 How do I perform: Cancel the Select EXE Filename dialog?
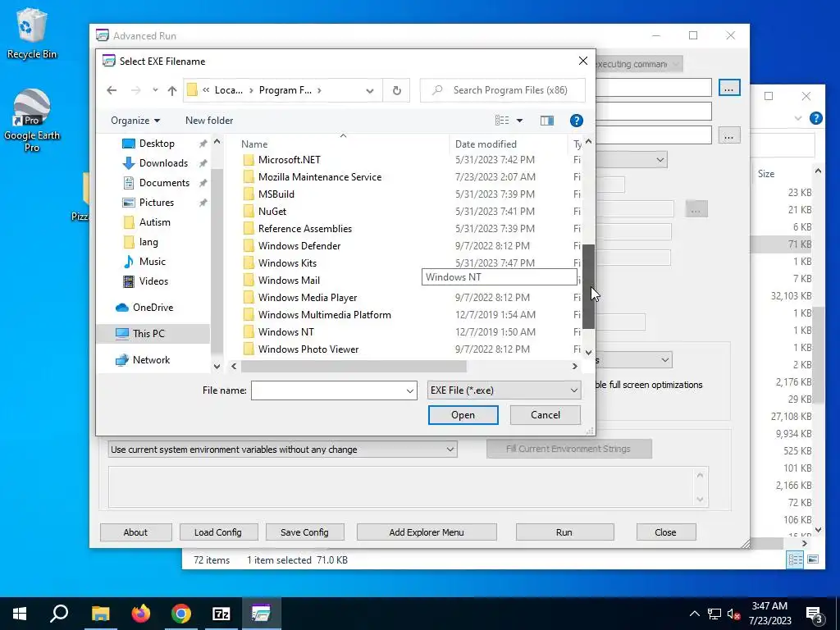pyautogui.click(x=546, y=415)
